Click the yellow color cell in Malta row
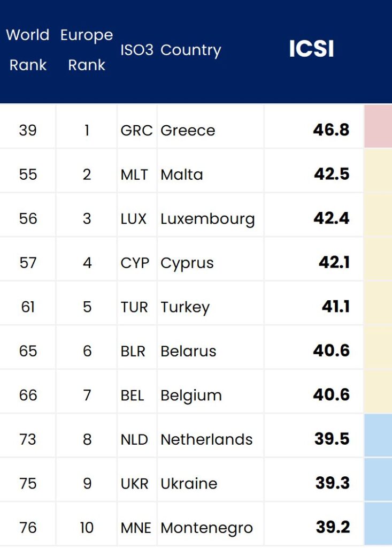 click(x=378, y=171)
